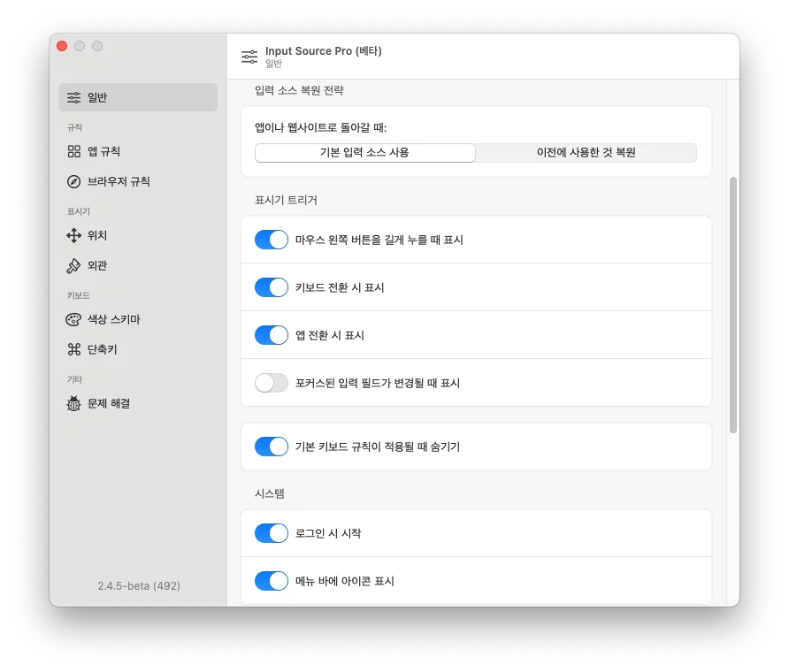This screenshot has width=789, height=672.
Task: Toggle 로그인 시 시작 switch
Action: [x=272, y=533]
